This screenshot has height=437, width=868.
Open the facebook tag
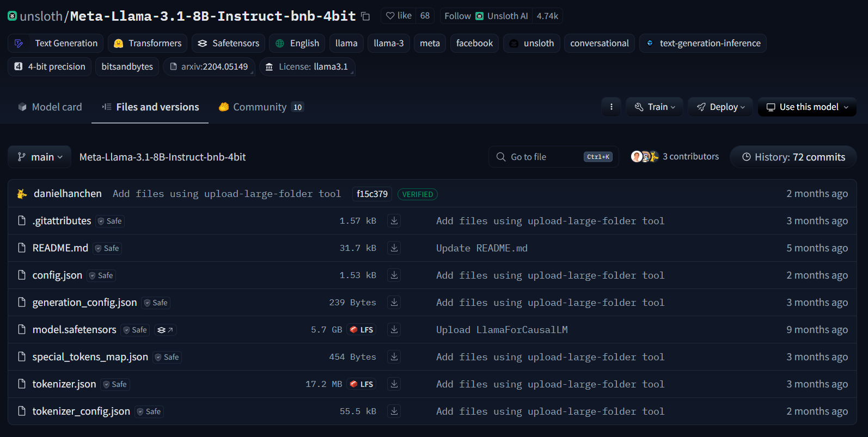coord(474,43)
